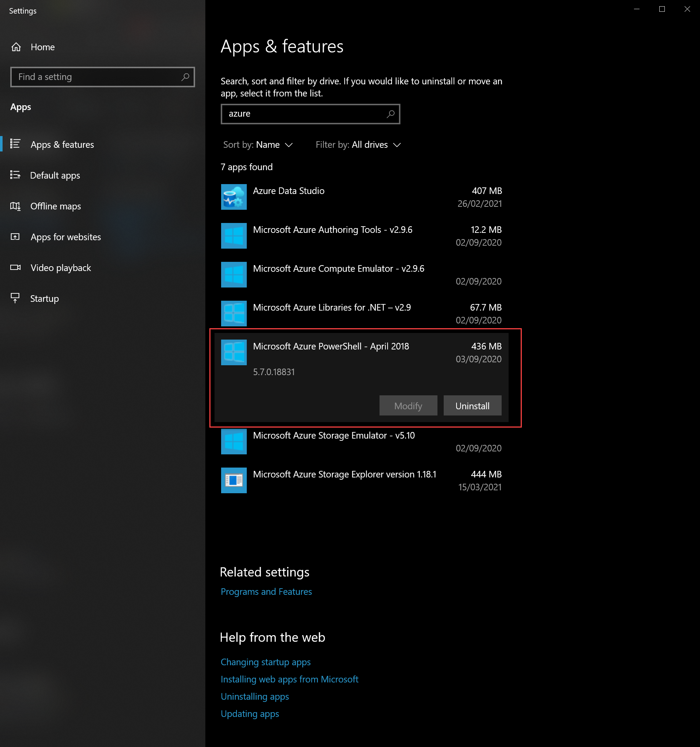This screenshot has height=747, width=700.
Task: Click the Azure Data Studio app icon
Action: coord(234,197)
